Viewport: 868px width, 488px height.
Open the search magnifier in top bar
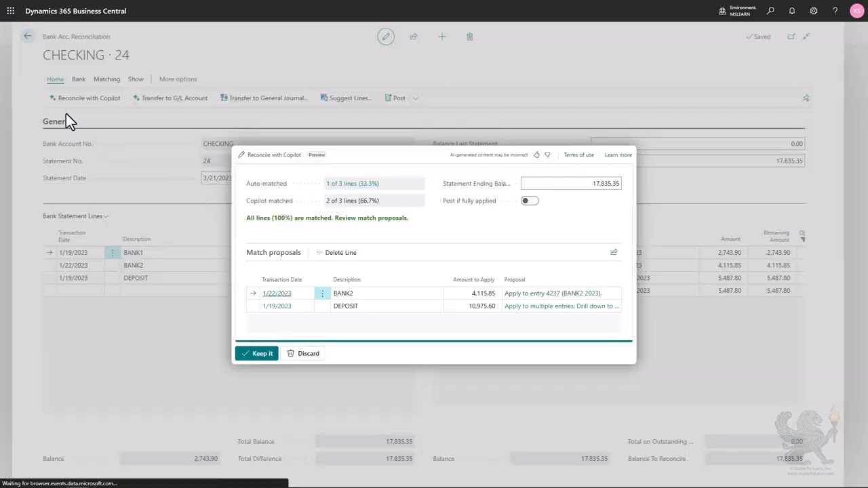pyautogui.click(x=770, y=11)
